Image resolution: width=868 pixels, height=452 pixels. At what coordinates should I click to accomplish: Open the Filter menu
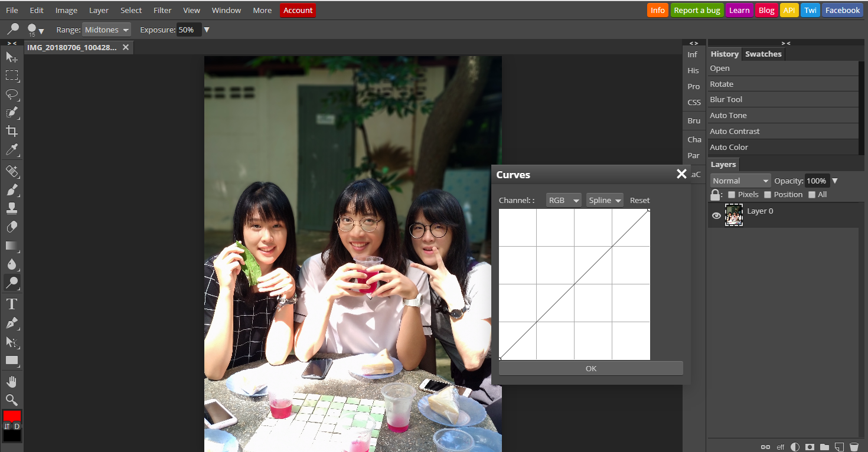162,10
